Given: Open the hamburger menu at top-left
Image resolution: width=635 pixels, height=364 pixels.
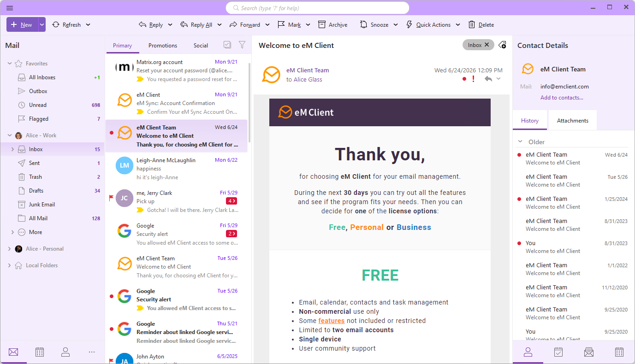Looking at the screenshot, I should point(10,8).
